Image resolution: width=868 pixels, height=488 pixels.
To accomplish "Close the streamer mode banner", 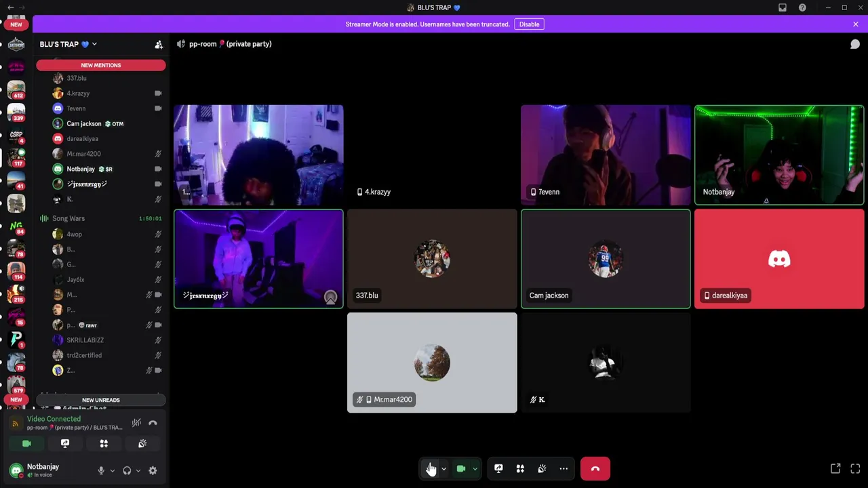I will 855,24.
